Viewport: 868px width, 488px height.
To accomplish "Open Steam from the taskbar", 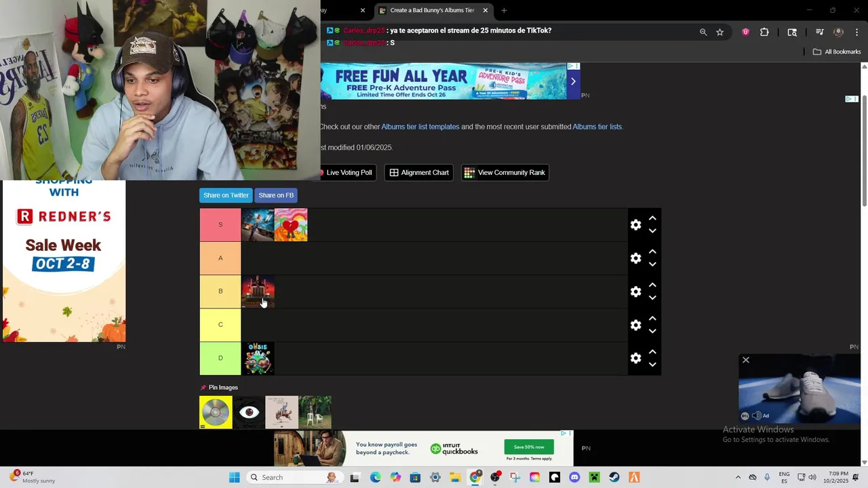I will point(614,477).
